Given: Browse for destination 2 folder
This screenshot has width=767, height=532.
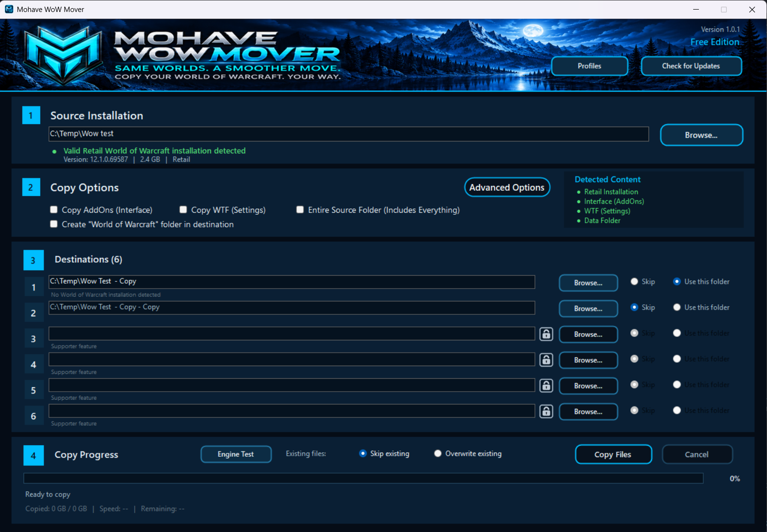Looking at the screenshot, I should point(588,309).
